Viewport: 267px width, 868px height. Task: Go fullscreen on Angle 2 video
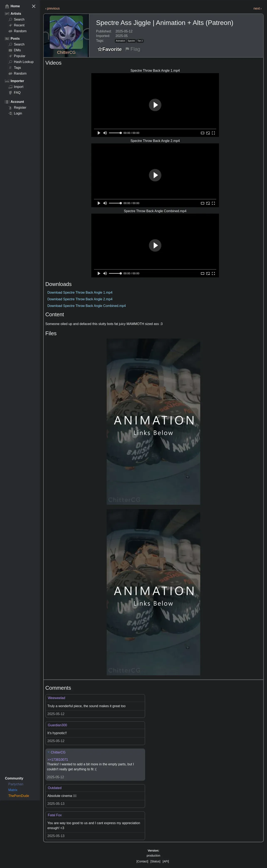(213, 203)
